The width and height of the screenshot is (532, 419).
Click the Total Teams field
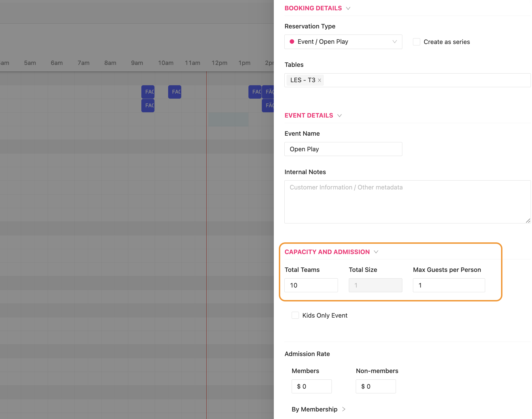click(311, 285)
